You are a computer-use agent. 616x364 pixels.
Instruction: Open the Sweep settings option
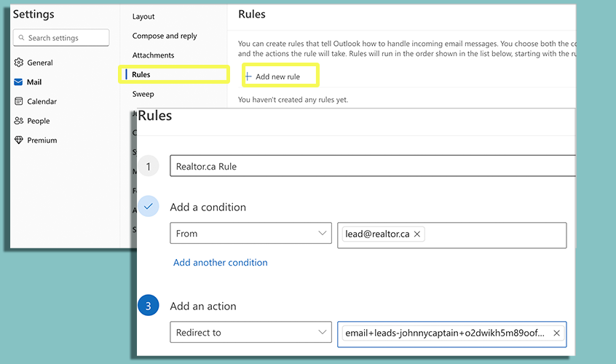[x=143, y=94]
